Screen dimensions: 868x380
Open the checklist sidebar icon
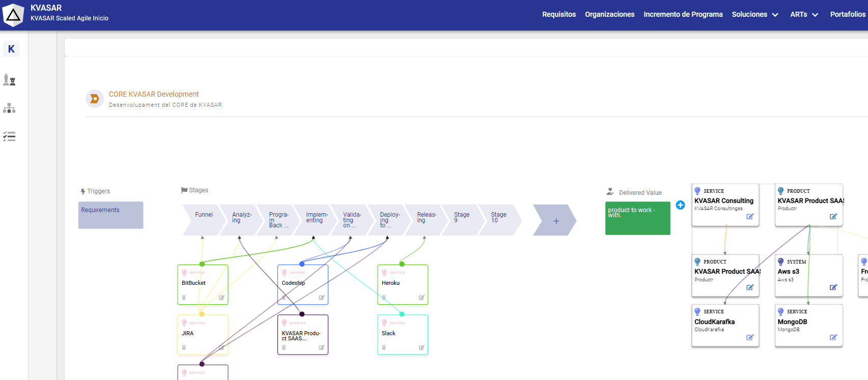pyautogui.click(x=9, y=136)
